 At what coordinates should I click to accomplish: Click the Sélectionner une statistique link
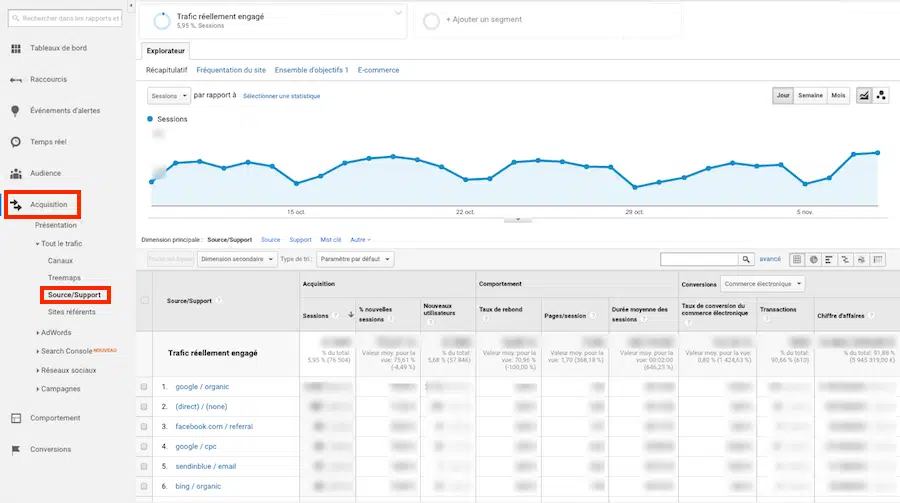click(281, 96)
